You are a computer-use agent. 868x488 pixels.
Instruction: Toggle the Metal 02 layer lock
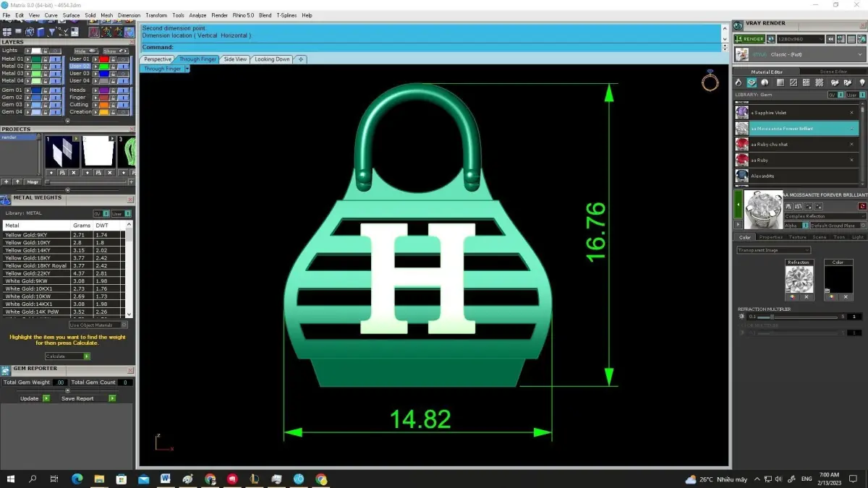(x=47, y=66)
